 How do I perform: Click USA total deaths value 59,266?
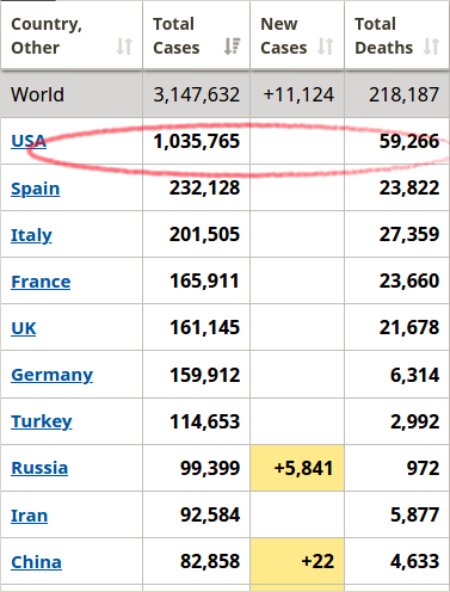[x=409, y=141]
